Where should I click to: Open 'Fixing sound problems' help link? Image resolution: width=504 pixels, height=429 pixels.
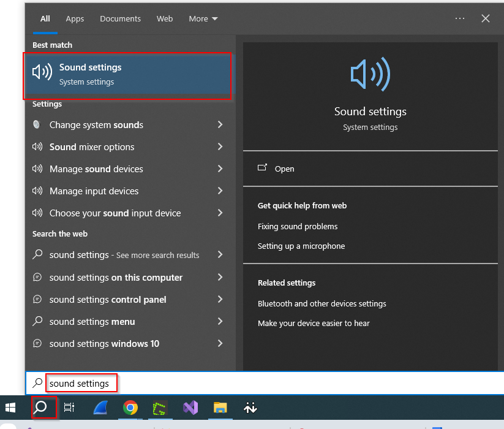298,226
